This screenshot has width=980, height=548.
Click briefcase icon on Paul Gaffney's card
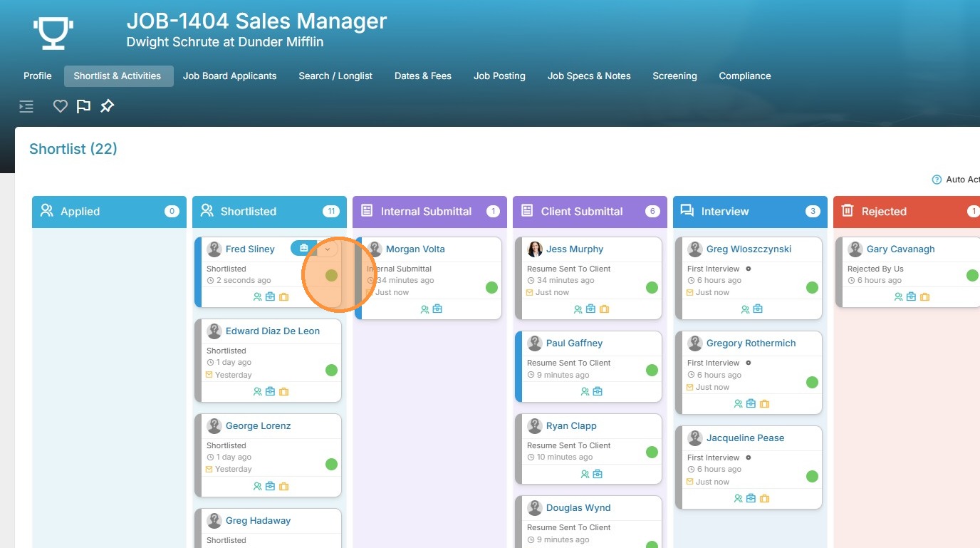click(x=598, y=391)
